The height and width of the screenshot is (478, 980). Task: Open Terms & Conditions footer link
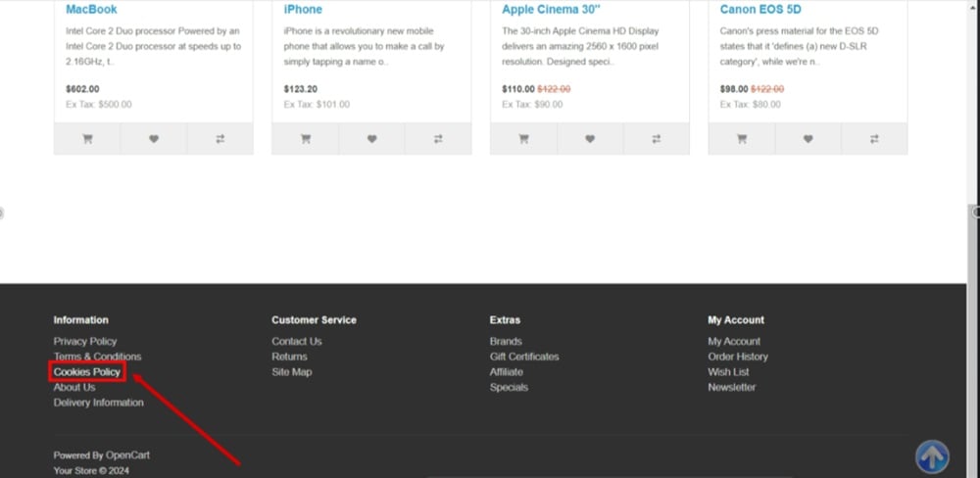[x=97, y=357]
